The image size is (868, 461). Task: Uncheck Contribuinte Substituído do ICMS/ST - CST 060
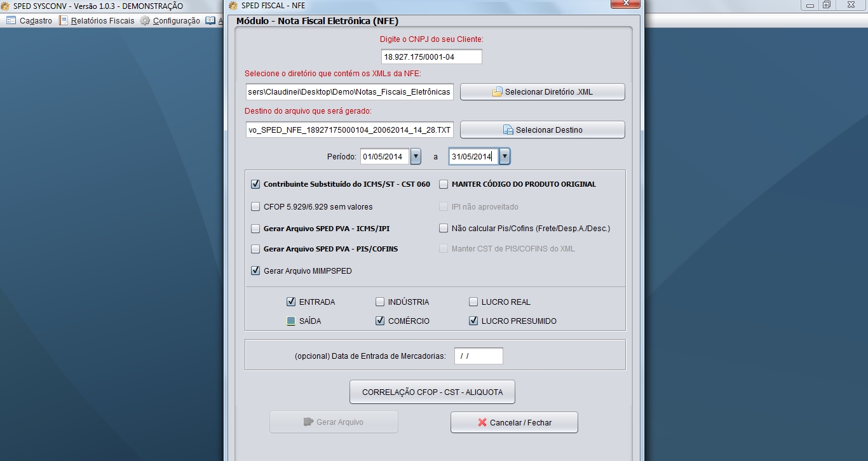(x=255, y=184)
